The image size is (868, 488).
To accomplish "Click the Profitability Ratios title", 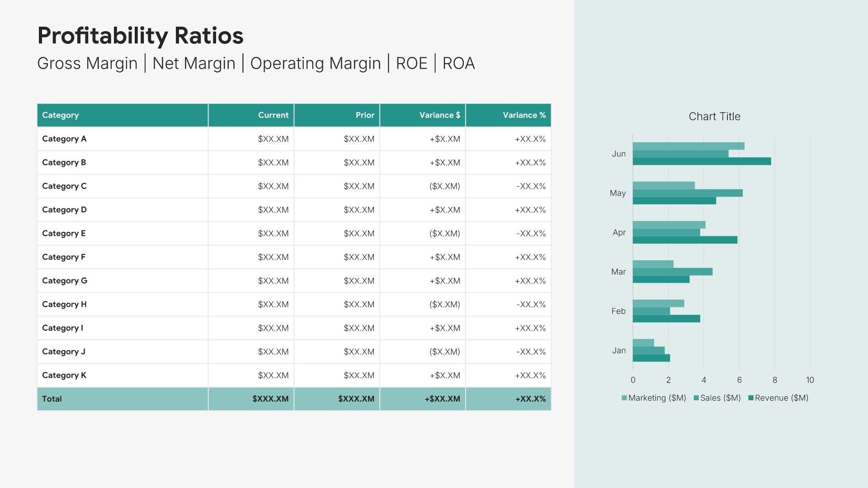I will (140, 36).
